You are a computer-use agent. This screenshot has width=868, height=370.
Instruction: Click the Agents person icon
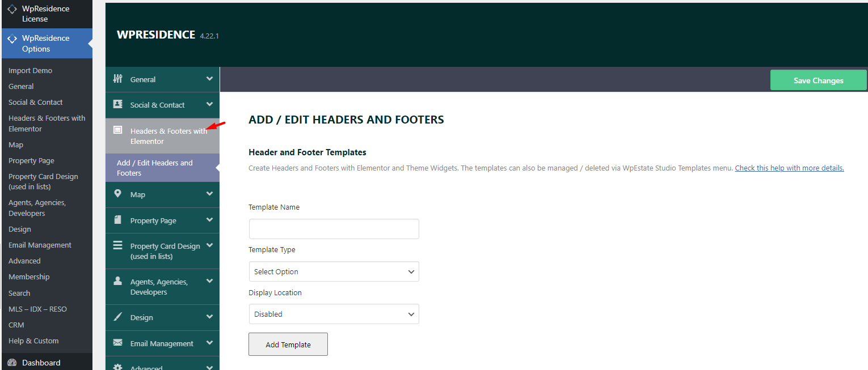point(118,281)
